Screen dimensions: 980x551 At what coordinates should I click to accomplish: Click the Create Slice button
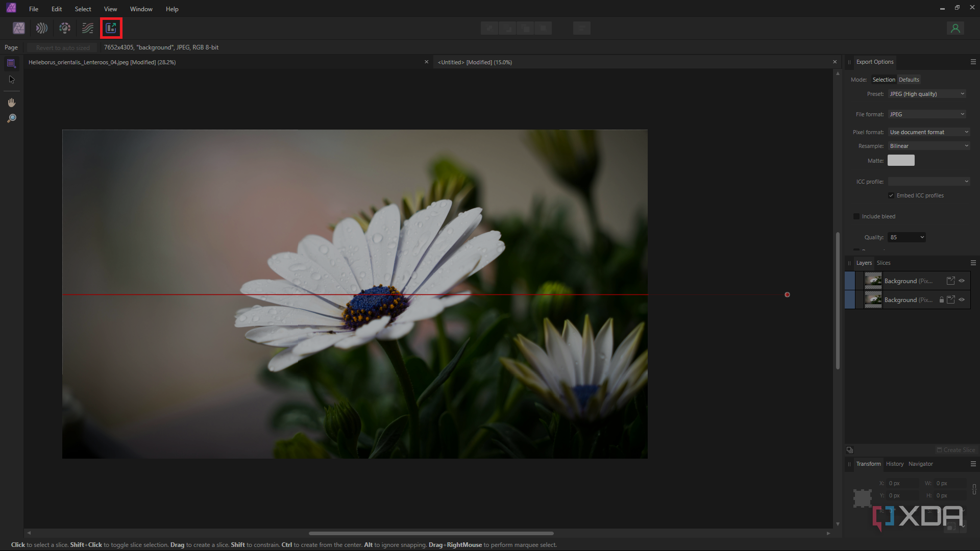956,450
